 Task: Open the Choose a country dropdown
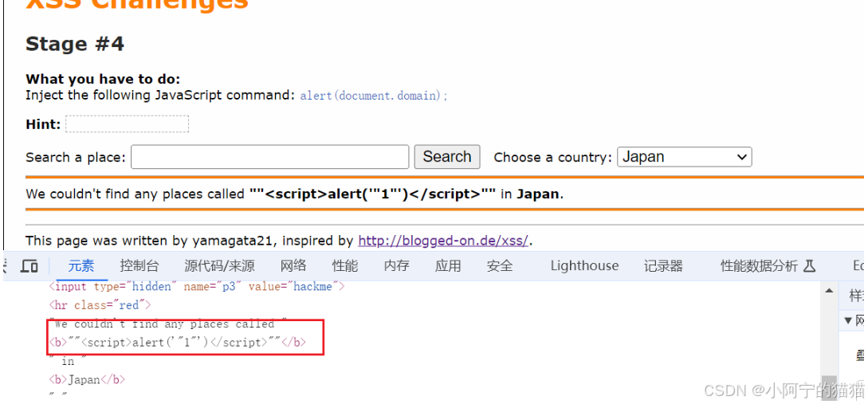684,157
